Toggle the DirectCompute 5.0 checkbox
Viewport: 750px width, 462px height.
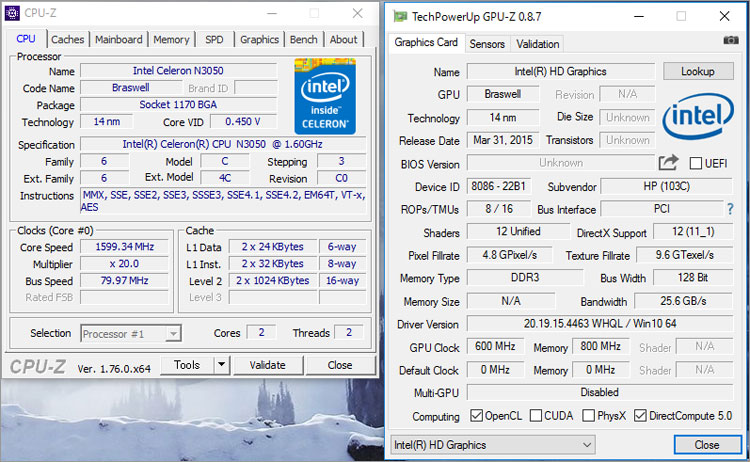[x=640, y=416]
